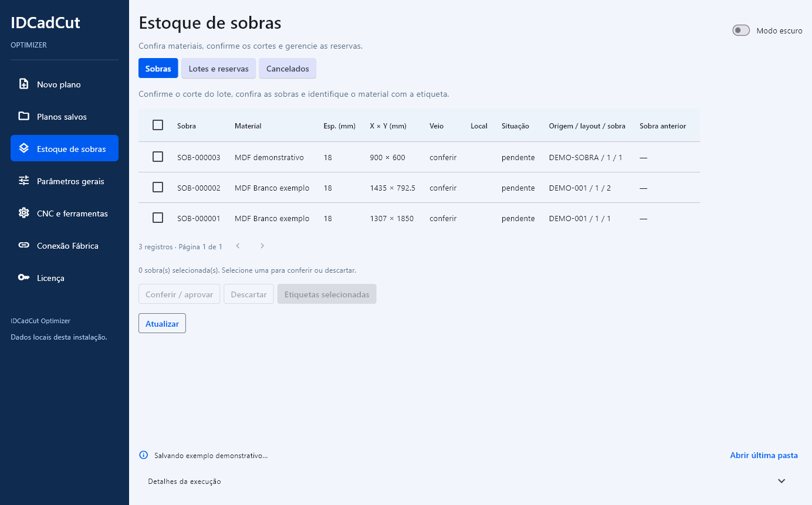This screenshot has width=812, height=505.
Task: Click the DEMO-001 / 1 / 2 origin cell
Action: 580,188
